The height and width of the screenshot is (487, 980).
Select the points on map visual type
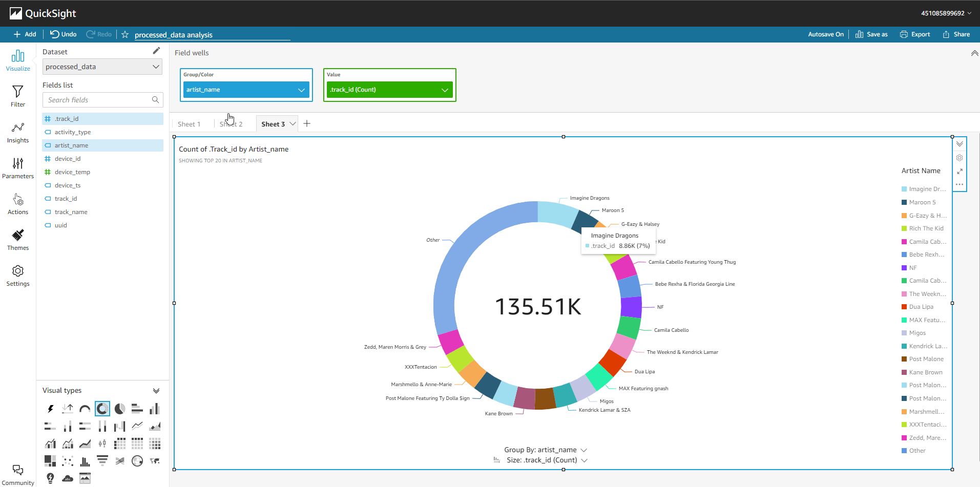(137, 461)
